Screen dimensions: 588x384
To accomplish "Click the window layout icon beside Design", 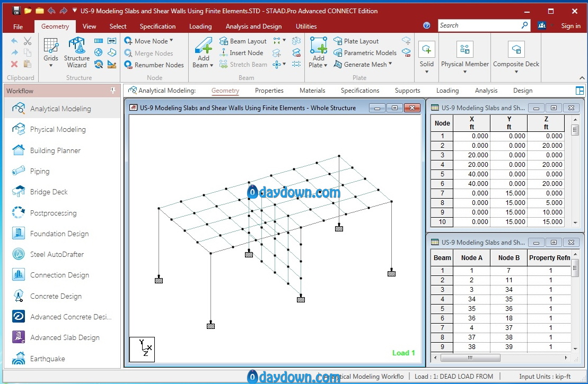I will [580, 90].
